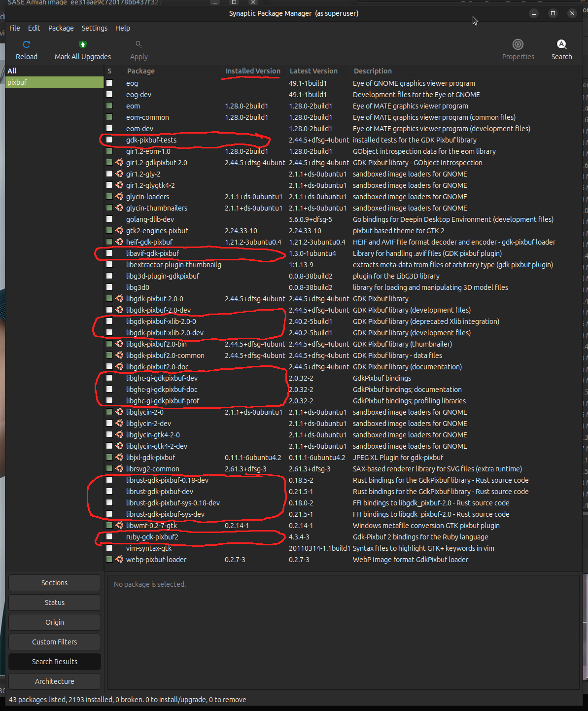Select the librust-gdk-pixbuf-sys-0.18-dev package name
Image resolution: width=588 pixels, height=711 pixels.
click(173, 502)
